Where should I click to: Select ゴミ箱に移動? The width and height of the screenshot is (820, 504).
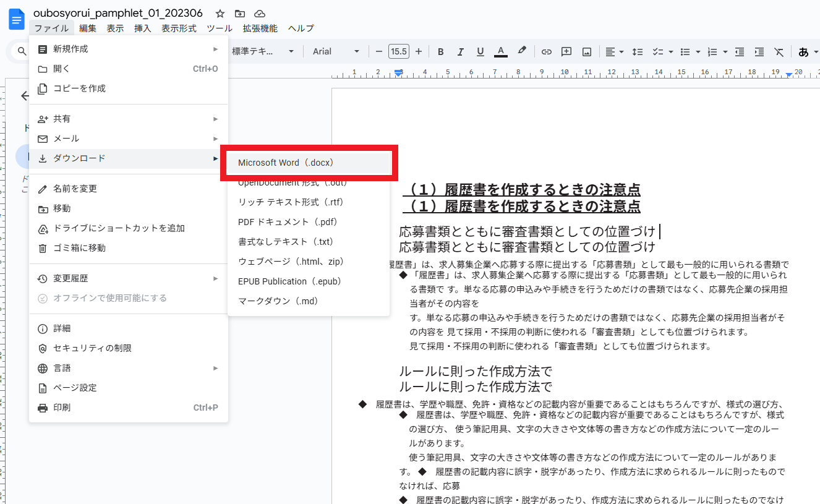[x=129, y=248]
